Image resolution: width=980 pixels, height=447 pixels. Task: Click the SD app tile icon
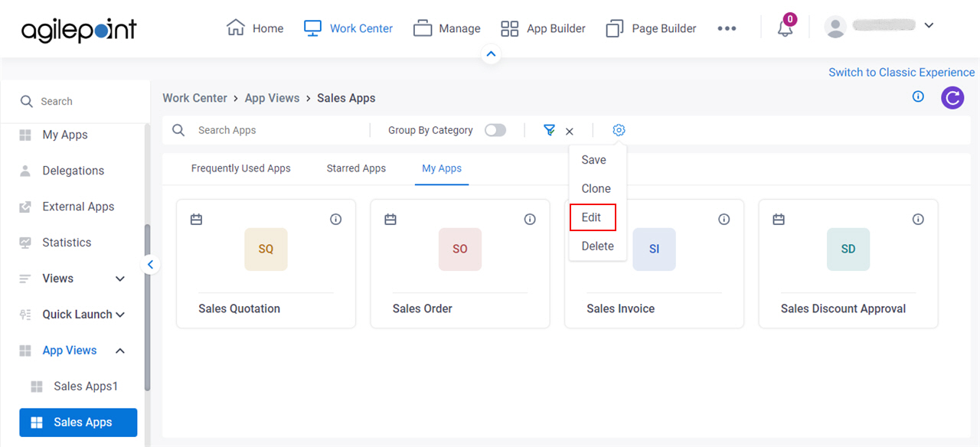coord(848,249)
